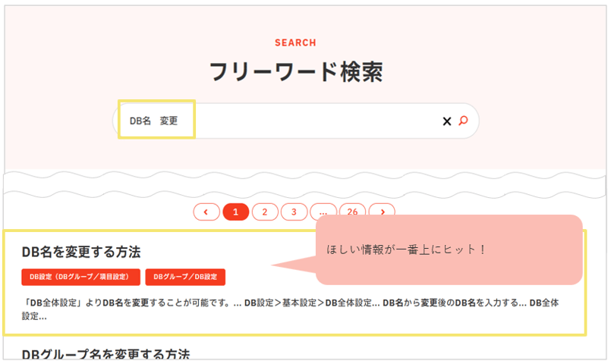
Task: Select the 'DBグループ／DB設定' tag
Action: coord(185,278)
